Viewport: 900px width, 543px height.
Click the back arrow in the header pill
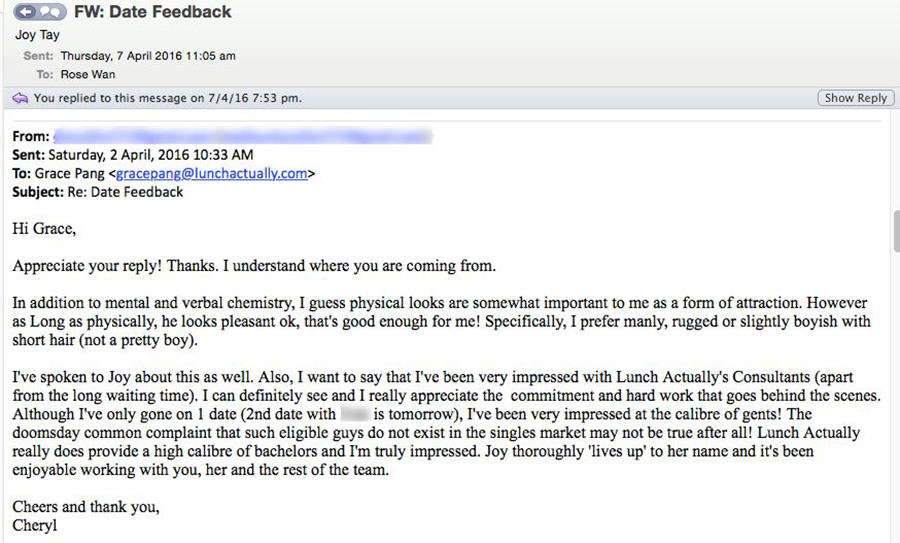[24, 13]
